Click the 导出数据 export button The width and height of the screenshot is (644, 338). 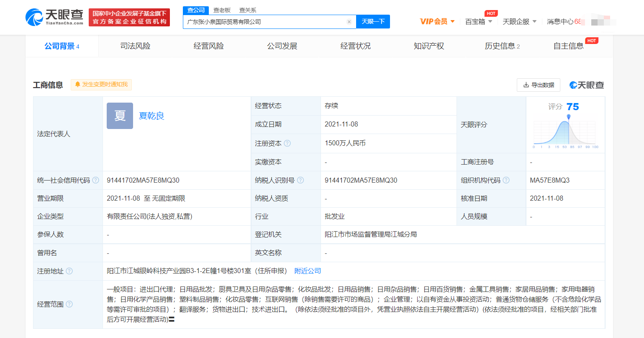[x=539, y=85]
